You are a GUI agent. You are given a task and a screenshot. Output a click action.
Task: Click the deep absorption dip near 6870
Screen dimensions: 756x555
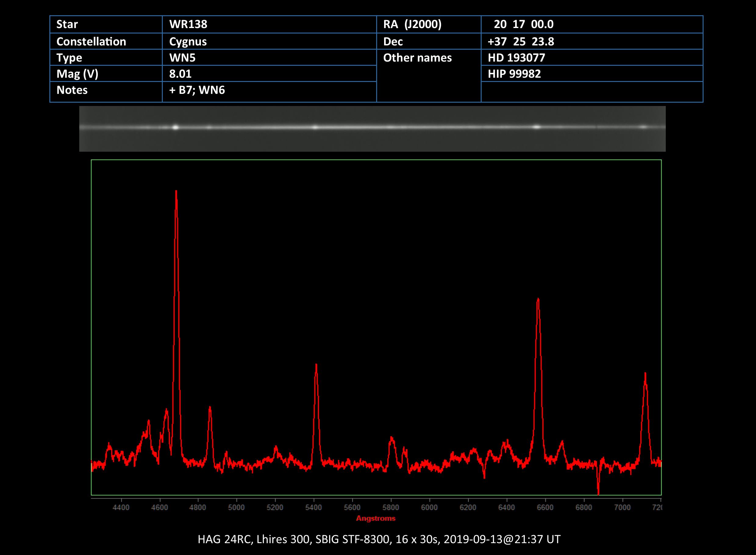[x=598, y=490]
